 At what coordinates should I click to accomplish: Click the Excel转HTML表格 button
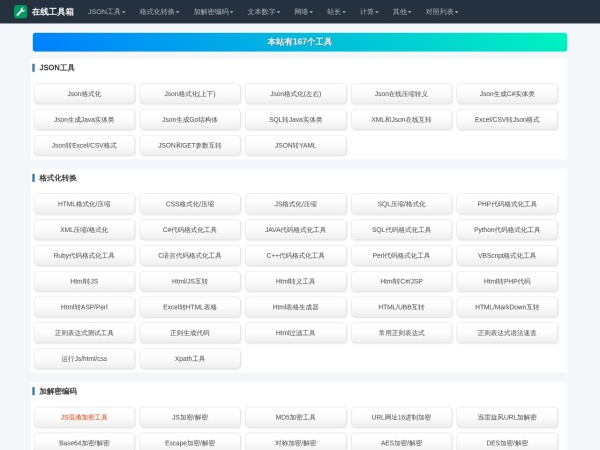pos(190,307)
